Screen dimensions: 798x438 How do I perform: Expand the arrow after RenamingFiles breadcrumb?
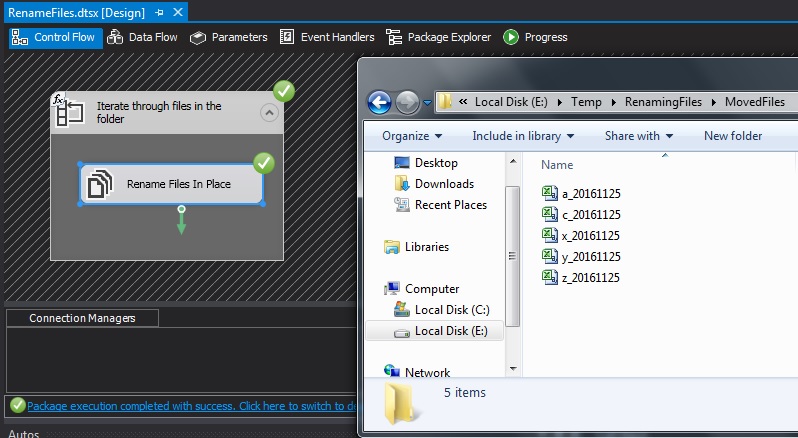pyautogui.click(x=714, y=102)
